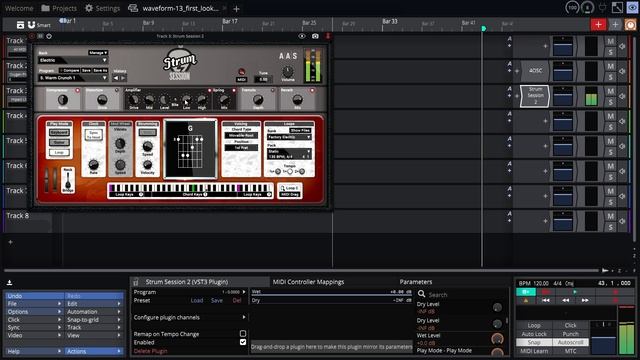The height and width of the screenshot is (360, 640).
Task: Expand the Snap-to-grid submenu
Action: point(94,320)
